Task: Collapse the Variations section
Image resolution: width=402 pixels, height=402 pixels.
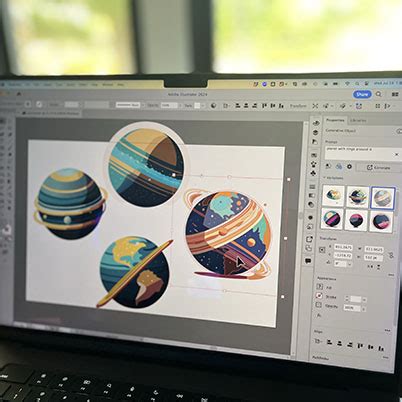Action: click(324, 178)
